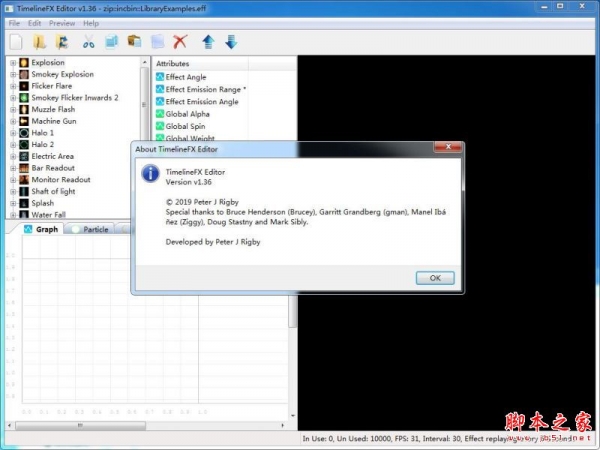This screenshot has width=600, height=450.
Task: Click the Bar Readout effect icon
Action: (x=24, y=168)
